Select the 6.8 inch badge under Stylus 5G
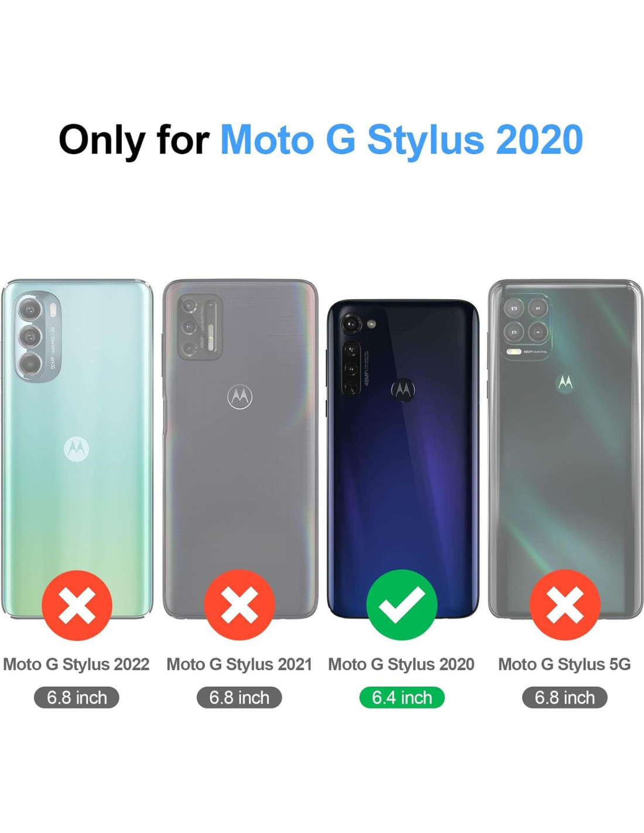Viewport: 644px width, 833px height. pos(564,698)
